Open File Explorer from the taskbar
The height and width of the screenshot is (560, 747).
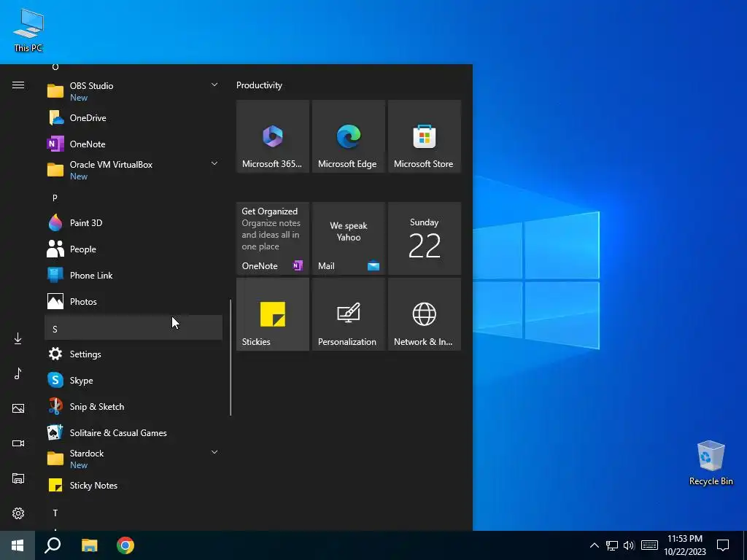pos(89,545)
